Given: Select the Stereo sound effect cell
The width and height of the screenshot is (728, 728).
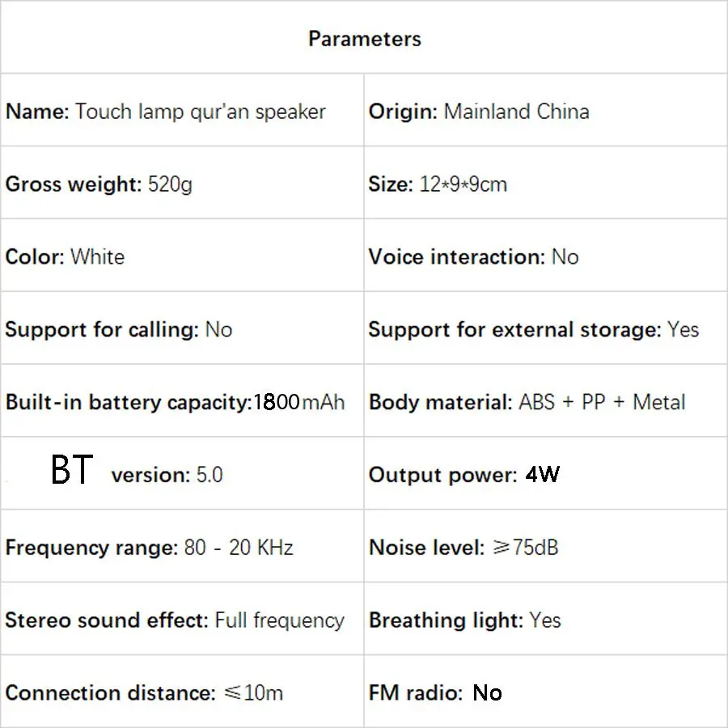Looking at the screenshot, I should pyautogui.click(x=175, y=620).
